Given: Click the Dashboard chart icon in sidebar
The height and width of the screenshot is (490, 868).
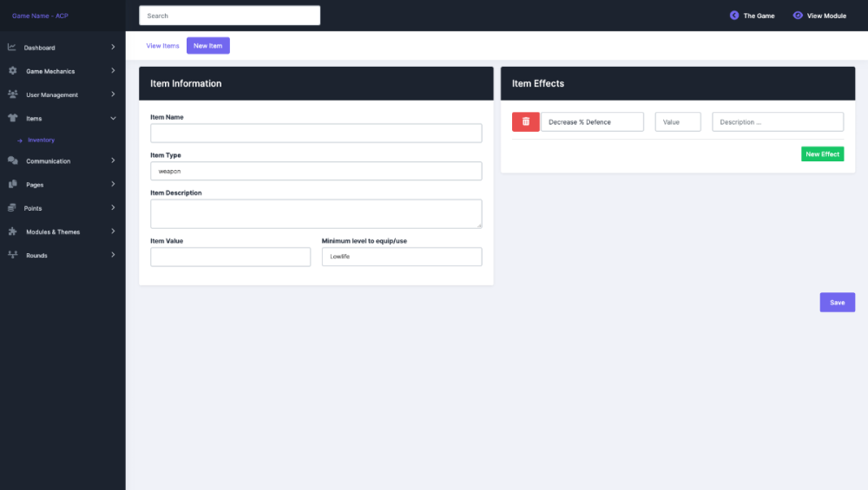Looking at the screenshot, I should [x=12, y=48].
